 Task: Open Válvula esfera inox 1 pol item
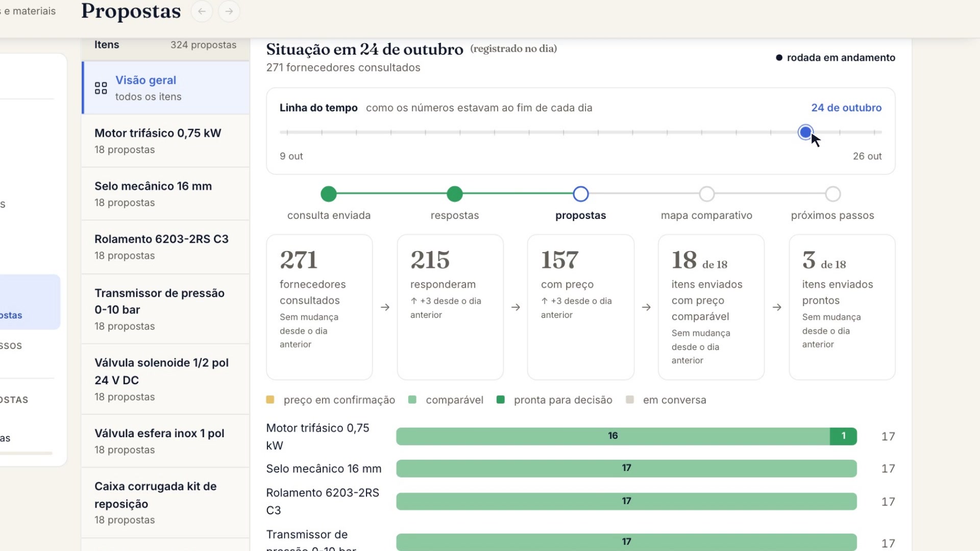click(165, 441)
